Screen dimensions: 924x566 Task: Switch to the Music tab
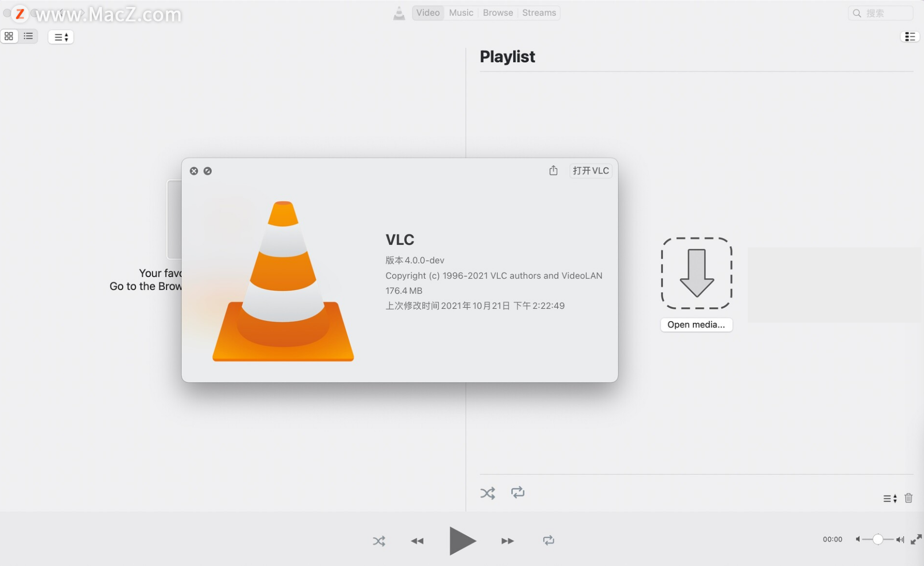coord(461,13)
